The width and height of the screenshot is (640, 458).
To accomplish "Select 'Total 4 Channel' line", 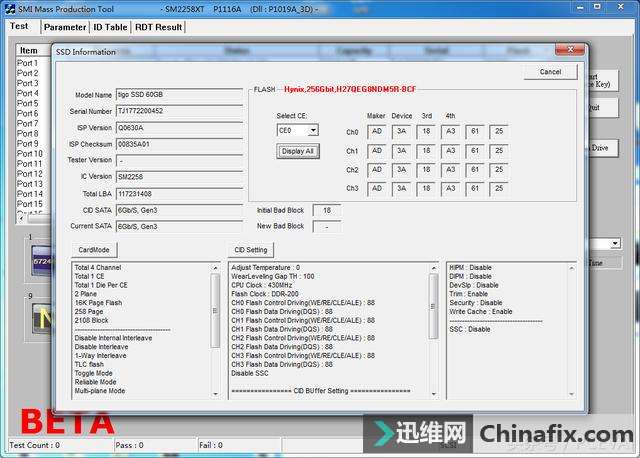I will click(x=98, y=268).
